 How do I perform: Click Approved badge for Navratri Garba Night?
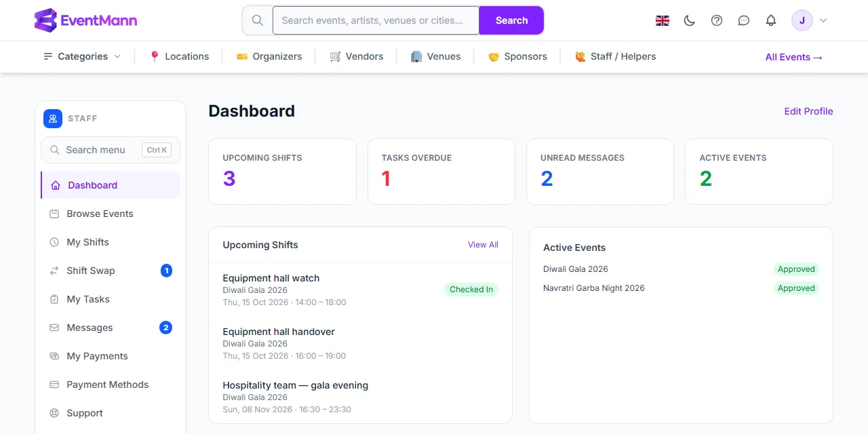pyautogui.click(x=796, y=288)
